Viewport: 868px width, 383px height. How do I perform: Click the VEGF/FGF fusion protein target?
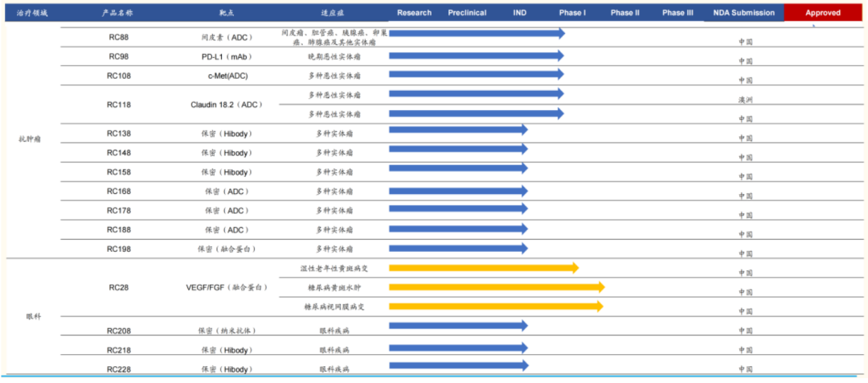tap(226, 287)
